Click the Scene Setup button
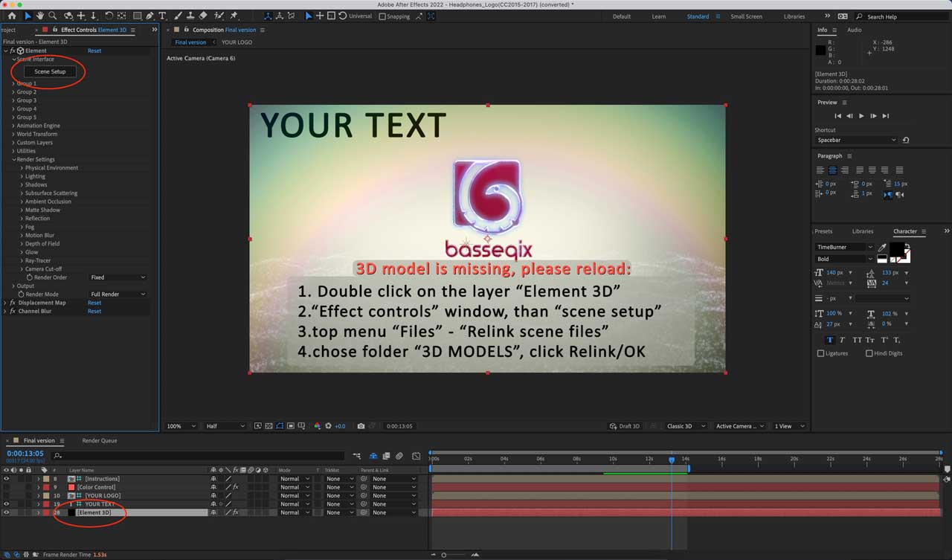952x560 pixels. pyautogui.click(x=50, y=71)
